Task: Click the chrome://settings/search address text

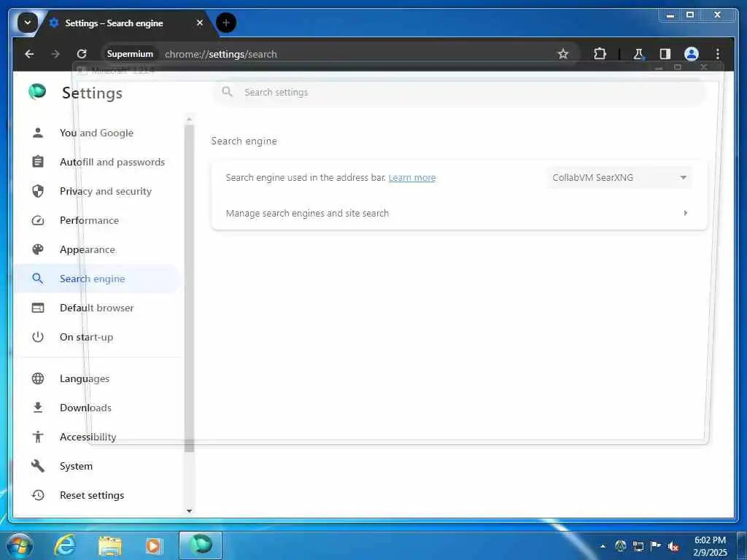Action: point(220,54)
